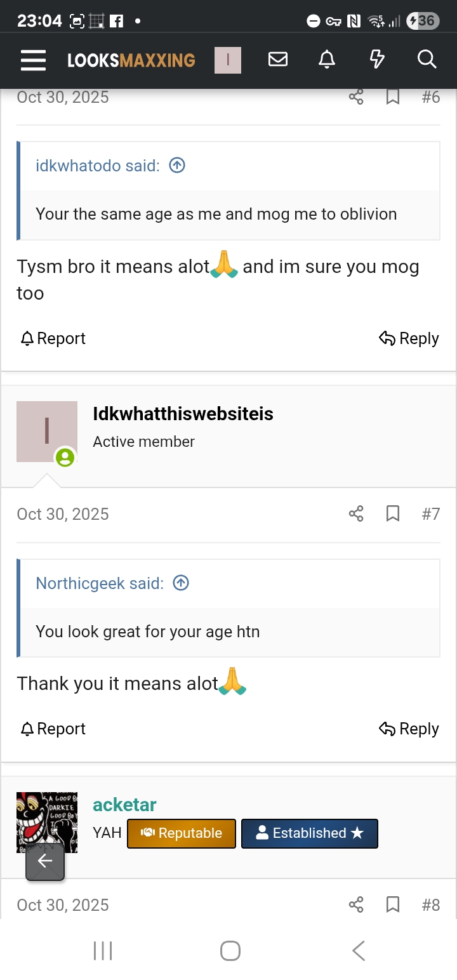The height and width of the screenshot is (980, 457).
Task: Report post #6
Action: coord(53,338)
